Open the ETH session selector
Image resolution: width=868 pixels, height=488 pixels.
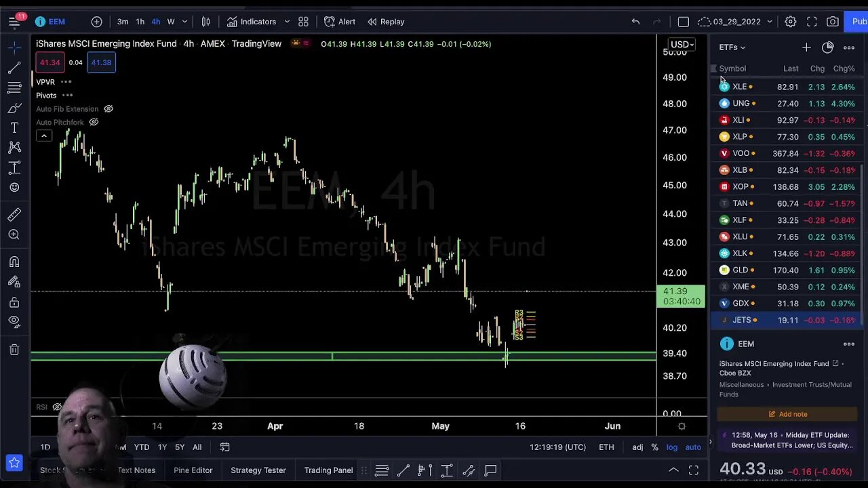(606, 447)
